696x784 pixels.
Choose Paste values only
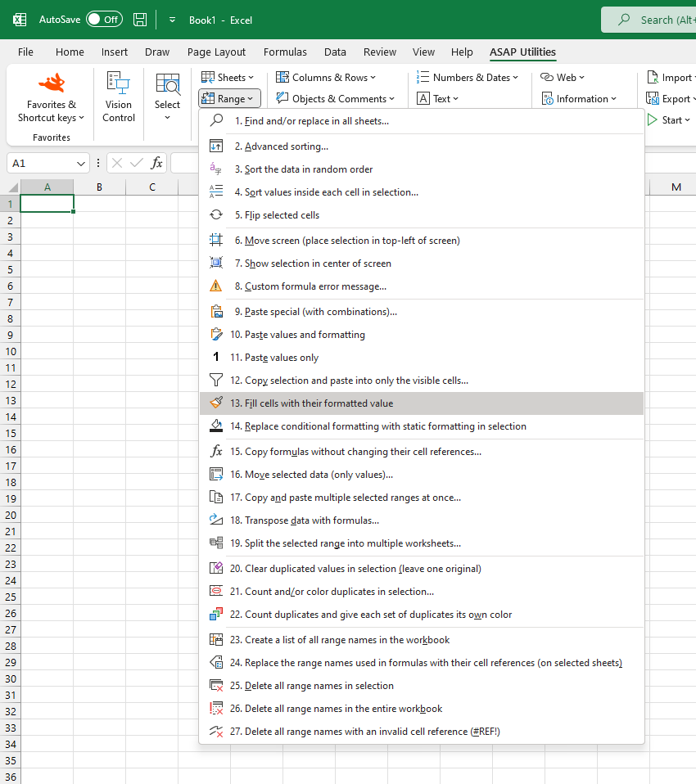pyautogui.click(x=422, y=358)
